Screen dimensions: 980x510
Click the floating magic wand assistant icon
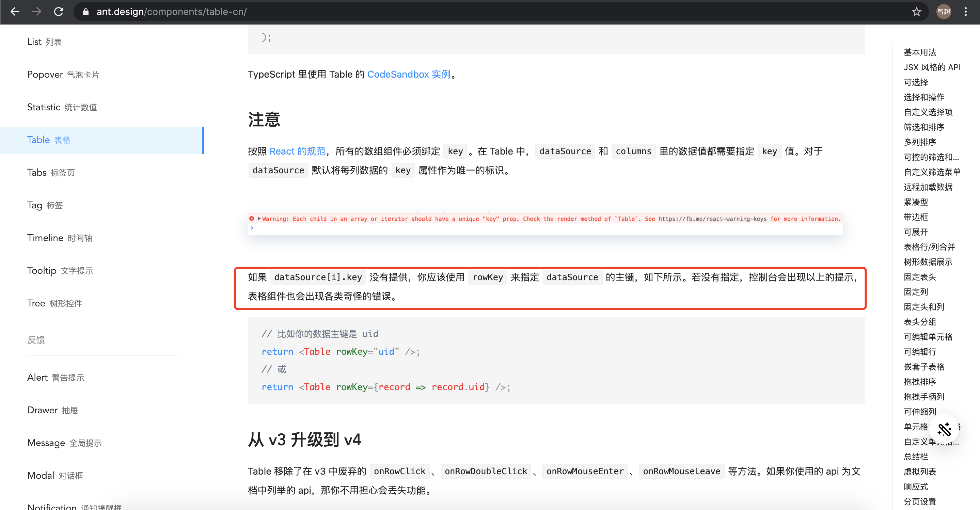(944, 429)
